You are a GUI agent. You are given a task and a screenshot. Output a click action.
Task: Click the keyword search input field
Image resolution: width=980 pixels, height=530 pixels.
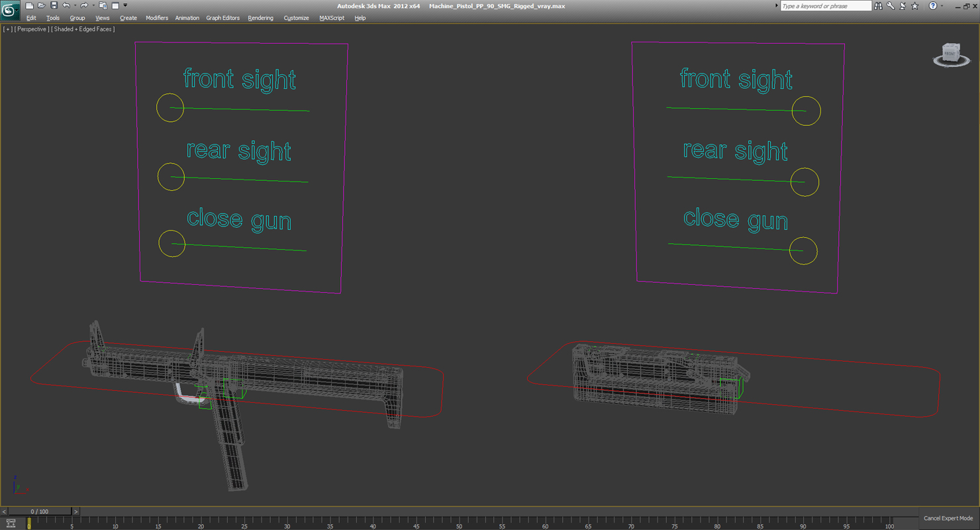click(x=826, y=6)
